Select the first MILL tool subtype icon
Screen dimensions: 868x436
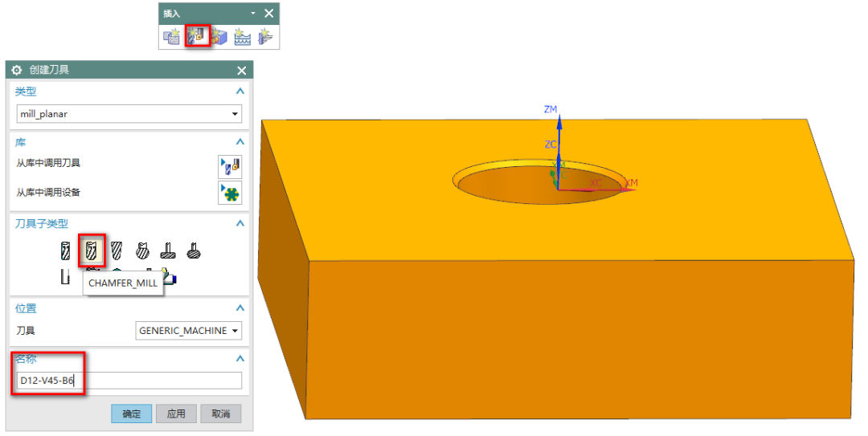pyautogui.click(x=66, y=251)
